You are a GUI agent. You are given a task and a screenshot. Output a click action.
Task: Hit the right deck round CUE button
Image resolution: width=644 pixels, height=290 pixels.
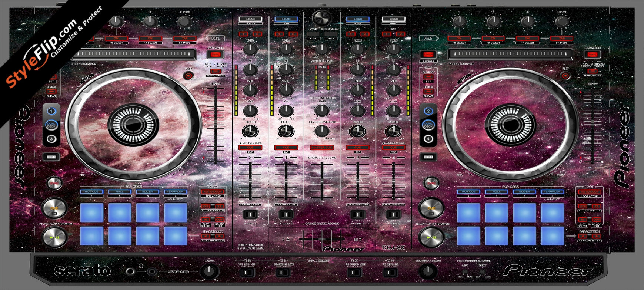[431, 208]
